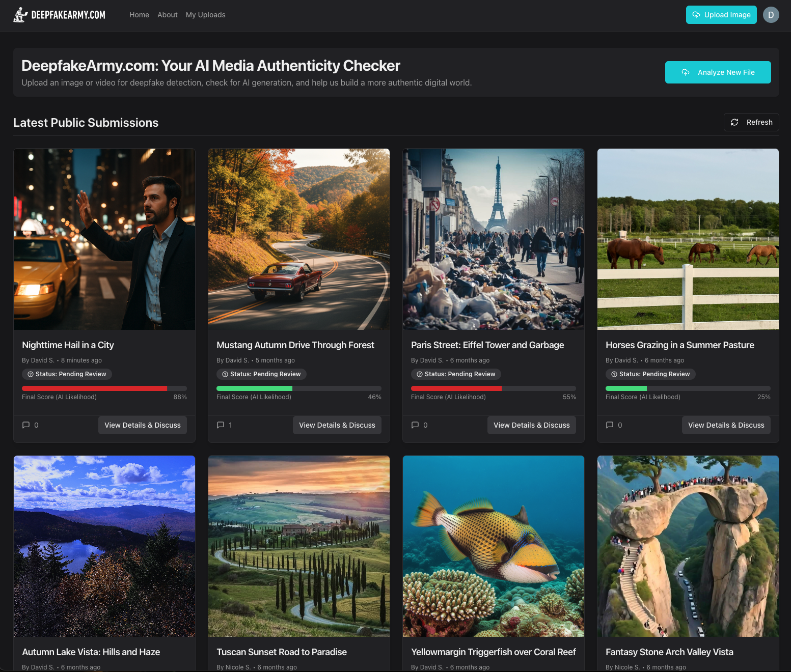Open View Details & Discuss for Paris Street
This screenshot has height=672, width=791.
click(531, 425)
